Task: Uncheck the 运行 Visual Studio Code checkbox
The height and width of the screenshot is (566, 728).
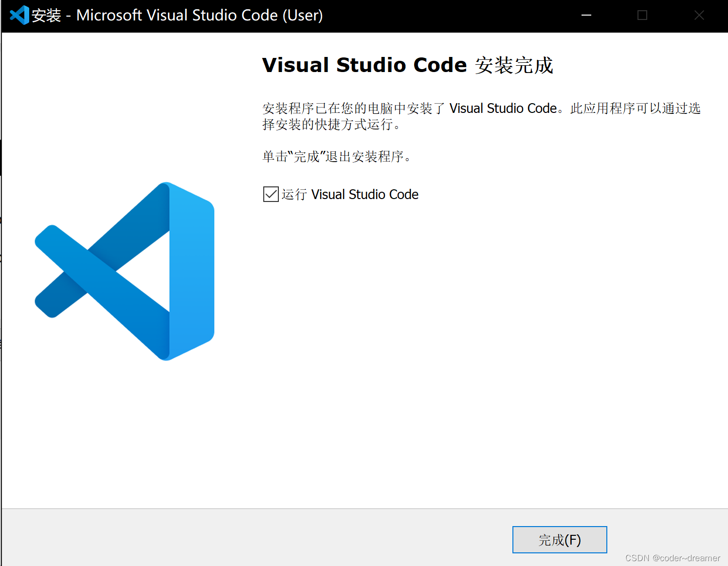Action: pos(271,194)
